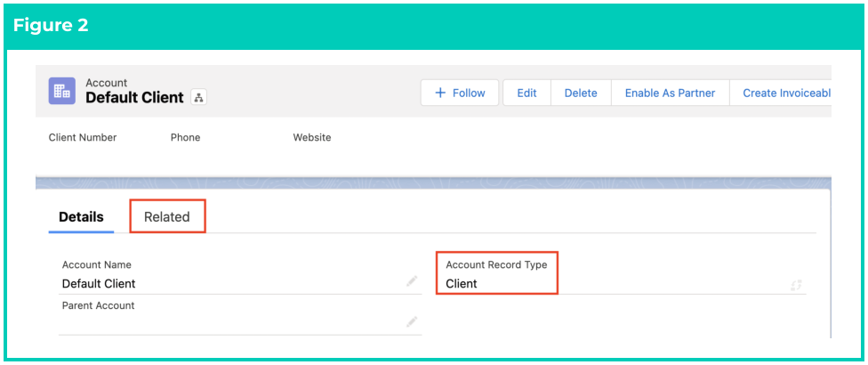Click the Client Number field label
The width and height of the screenshot is (868, 365).
[x=83, y=137]
